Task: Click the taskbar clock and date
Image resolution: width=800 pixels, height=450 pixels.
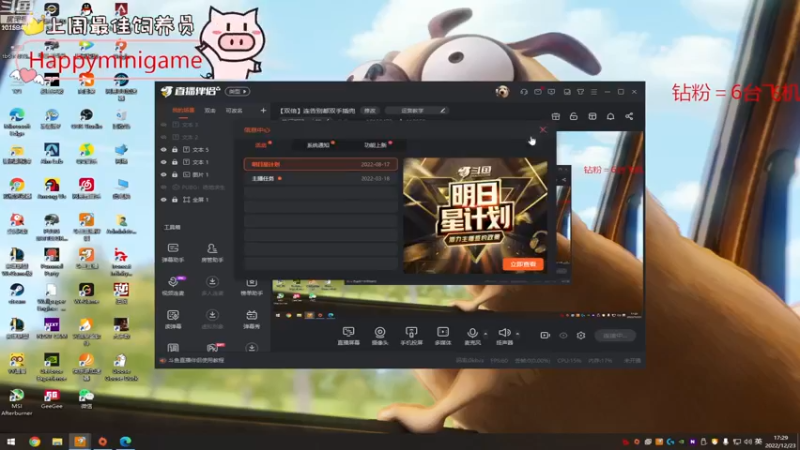Action: pyautogui.click(x=781, y=442)
